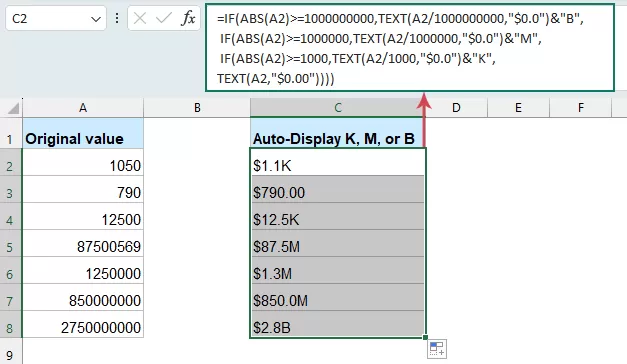Select row 5 header

coord(10,243)
